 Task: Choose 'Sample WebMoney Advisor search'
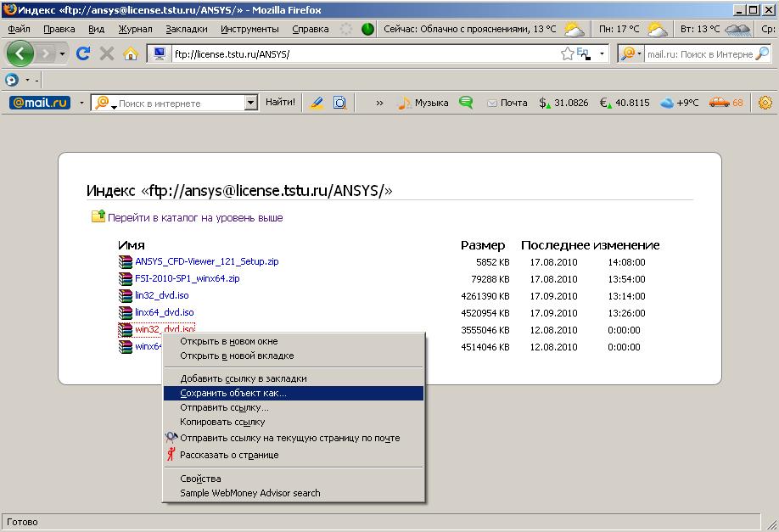click(x=294, y=493)
